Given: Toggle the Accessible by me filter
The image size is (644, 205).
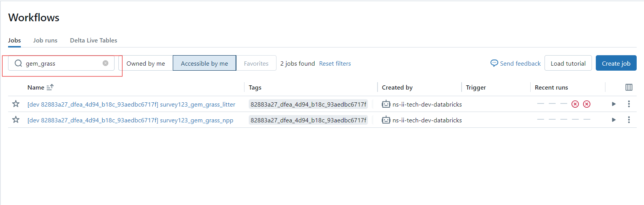Looking at the screenshot, I should pos(204,63).
